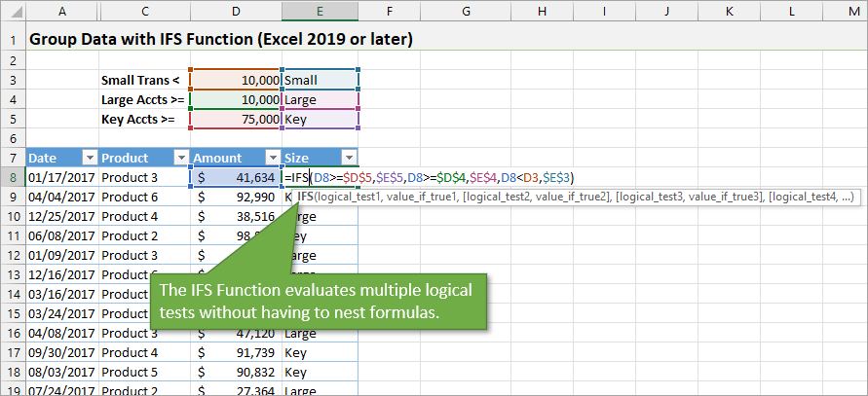Expand the Amount column filter arrow
The height and width of the screenshot is (396, 868).
[272, 158]
